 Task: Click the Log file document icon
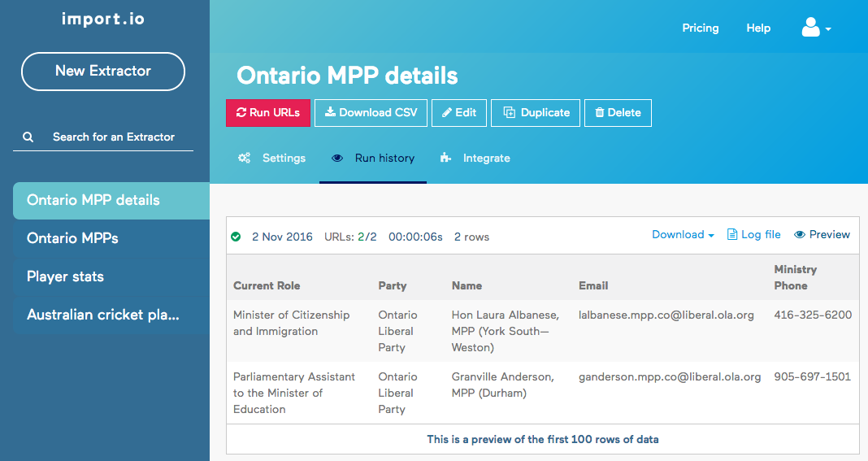coord(731,234)
